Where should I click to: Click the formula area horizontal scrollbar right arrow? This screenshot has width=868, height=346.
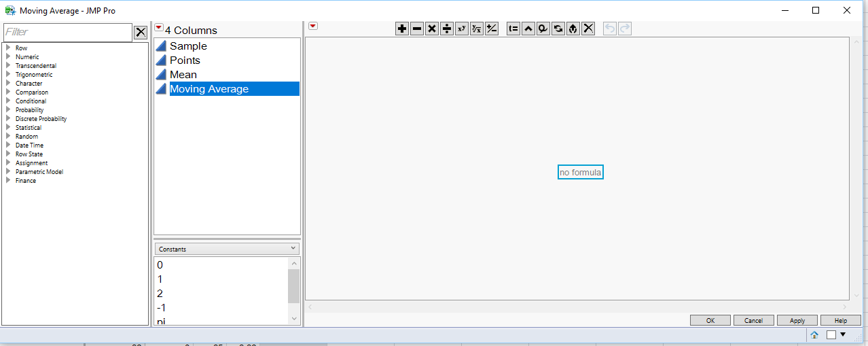tap(844, 307)
